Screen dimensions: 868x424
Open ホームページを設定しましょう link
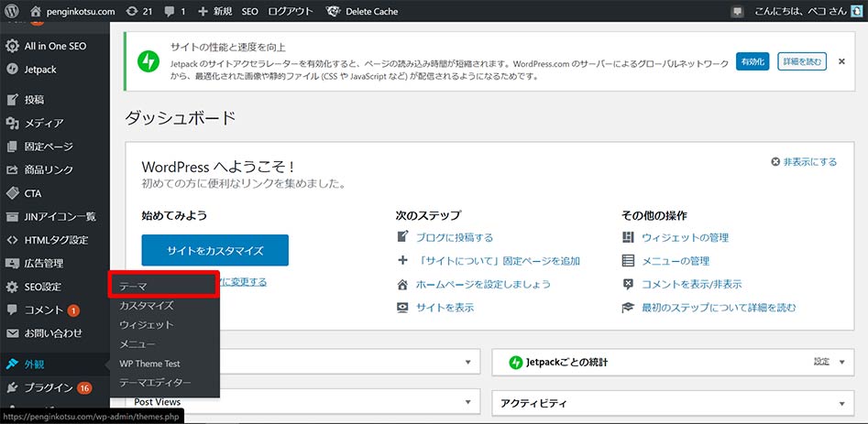coord(483,284)
